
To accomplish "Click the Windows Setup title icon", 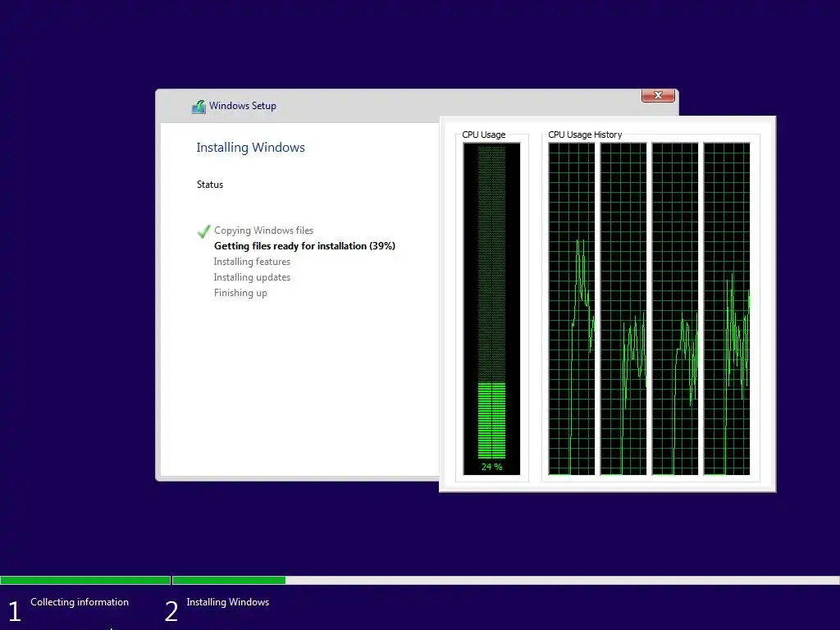I will click(x=199, y=106).
